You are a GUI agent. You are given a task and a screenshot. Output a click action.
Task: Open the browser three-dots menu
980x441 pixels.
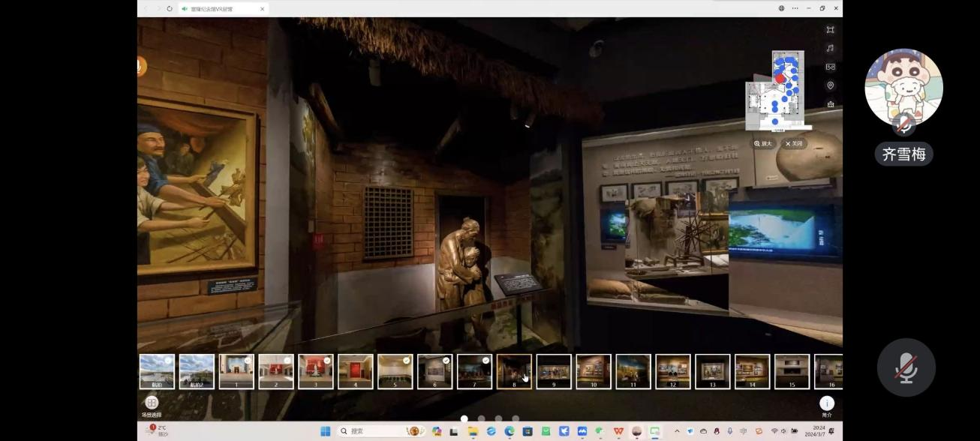click(x=795, y=8)
